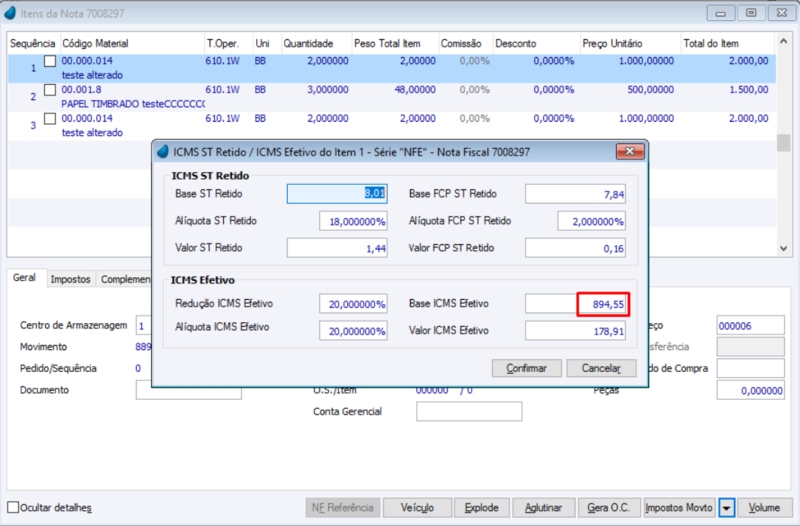Select the Geral tab
Screen dimensions: 800x526
[24, 278]
